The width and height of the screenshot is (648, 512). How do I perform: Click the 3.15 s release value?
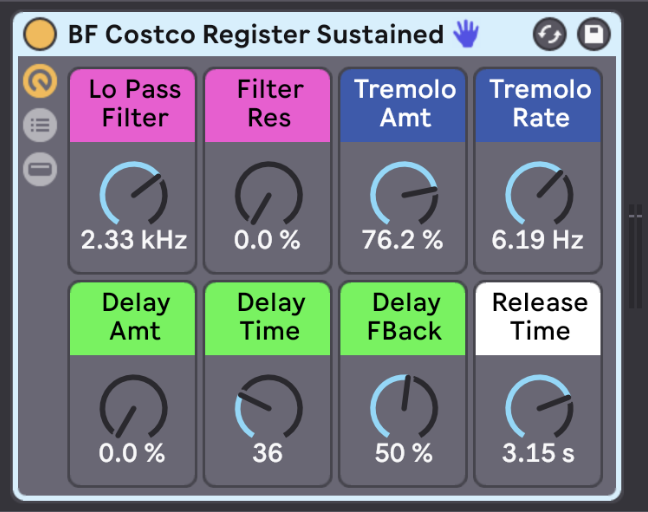coord(538,453)
